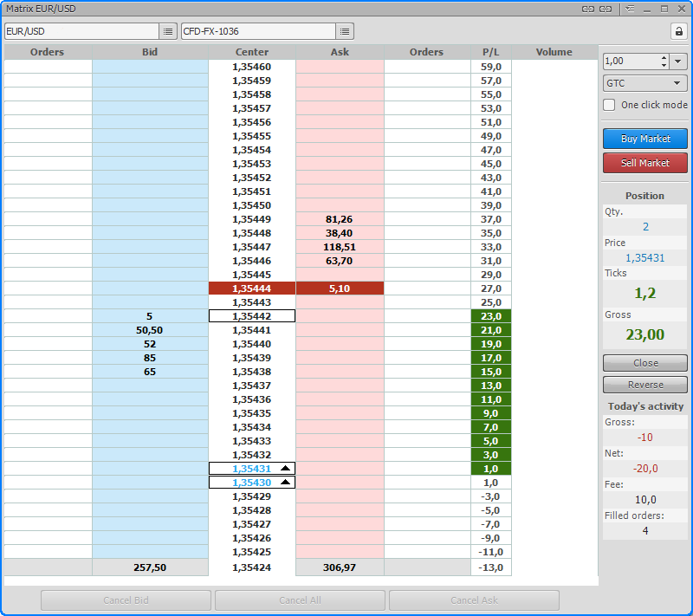The height and width of the screenshot is (616, 693).
Task: Click the padlock icon to lock panel
Action: (678, 31)
